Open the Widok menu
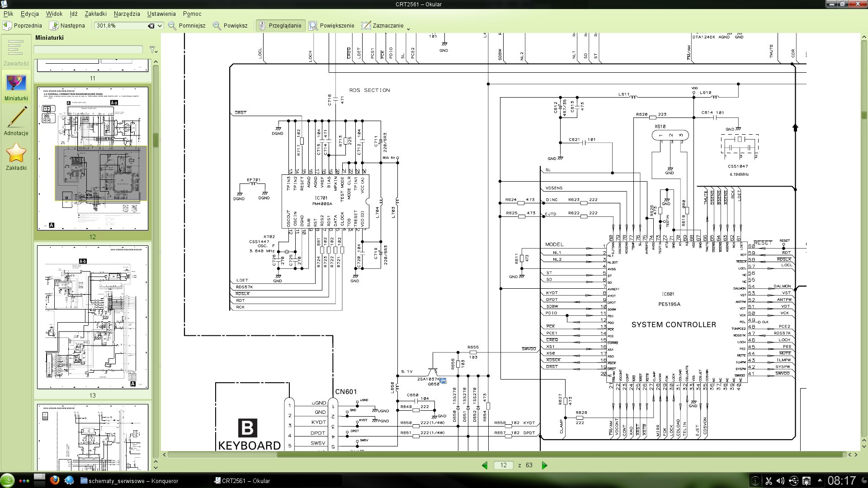Screen dimensions: 868x488 click(54, 14)
